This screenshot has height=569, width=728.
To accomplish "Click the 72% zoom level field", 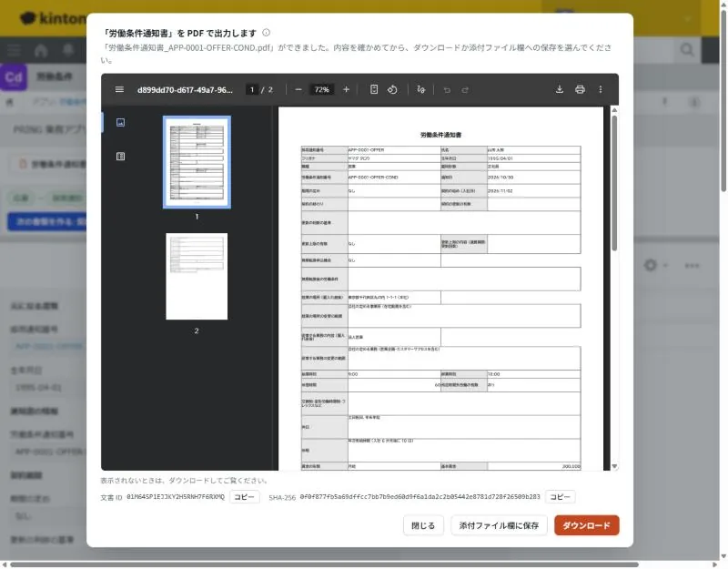I will (322, 89).
